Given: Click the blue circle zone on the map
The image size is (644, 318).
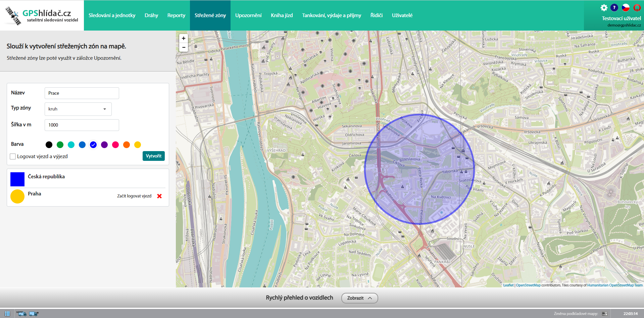Looking at the screenshot, I should 419,169.
